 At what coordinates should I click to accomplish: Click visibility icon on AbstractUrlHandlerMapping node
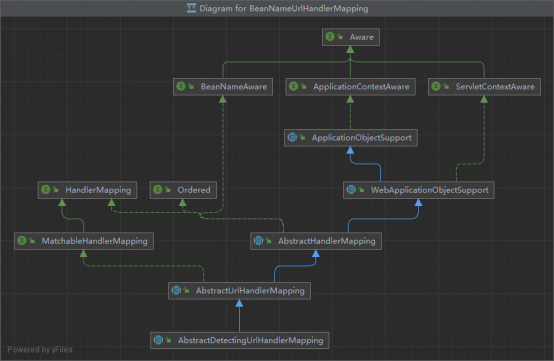(186, 290)
